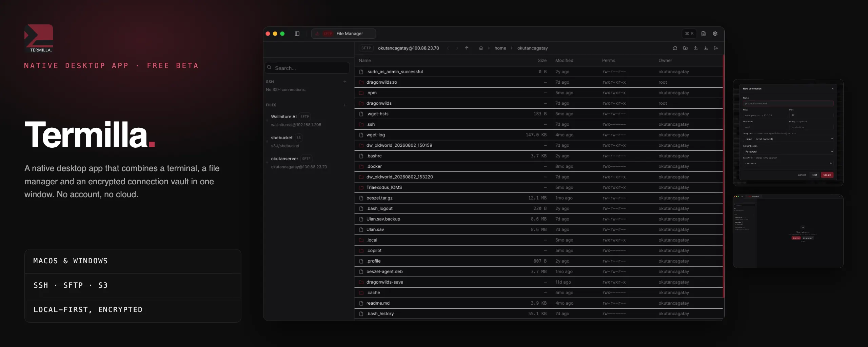Click the .bash_history file icon
The image size is (868, 347).
[x=361, y=313]
